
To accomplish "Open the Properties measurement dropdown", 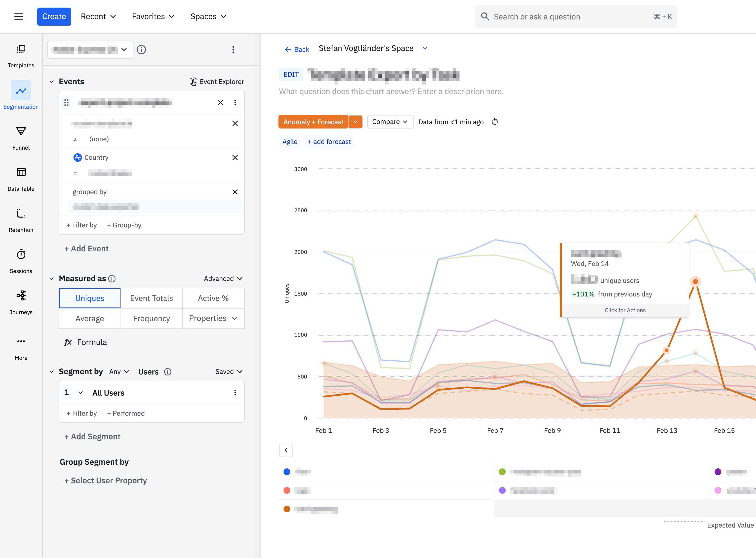I will click(x=213, y=318).
